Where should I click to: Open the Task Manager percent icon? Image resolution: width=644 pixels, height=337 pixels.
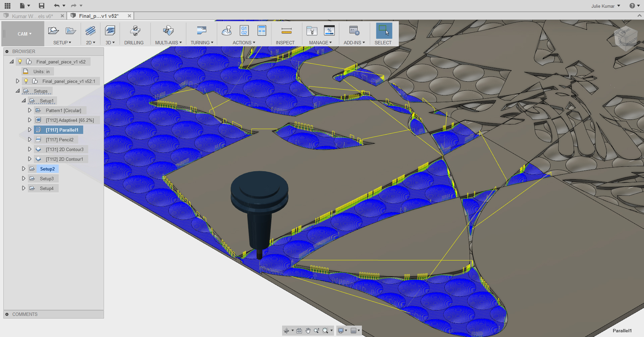point(329,31)
